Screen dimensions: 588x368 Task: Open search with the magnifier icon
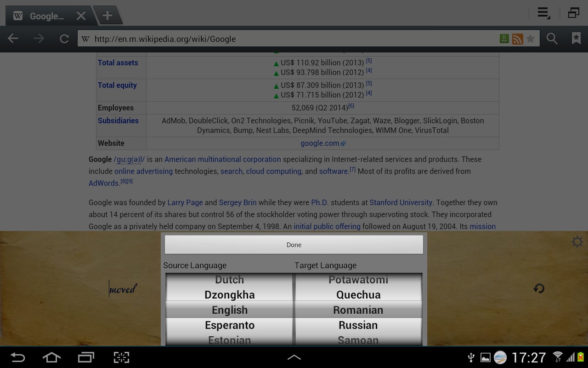pos(552,39)
